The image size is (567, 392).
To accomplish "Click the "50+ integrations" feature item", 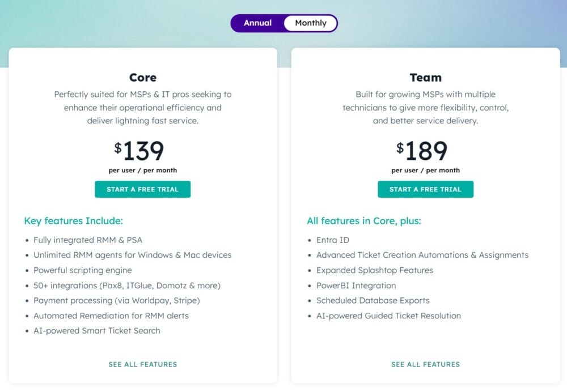I will (x=127, y=286).
